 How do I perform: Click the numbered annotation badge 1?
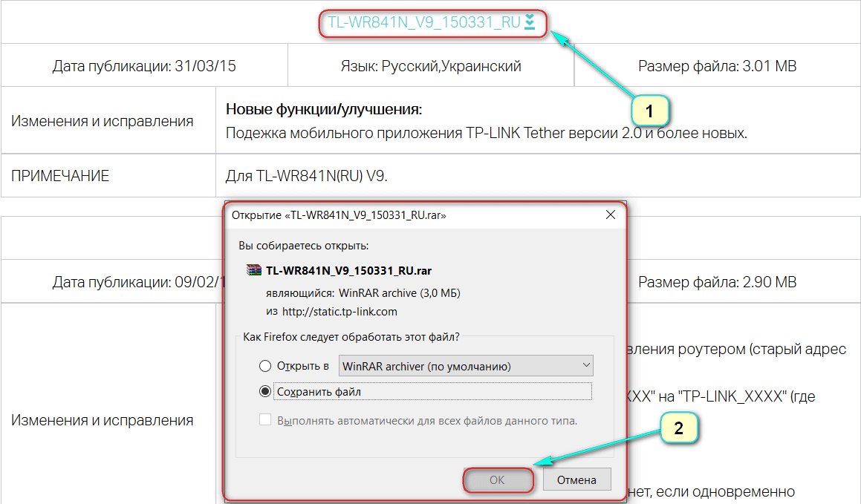click(650, 112)
